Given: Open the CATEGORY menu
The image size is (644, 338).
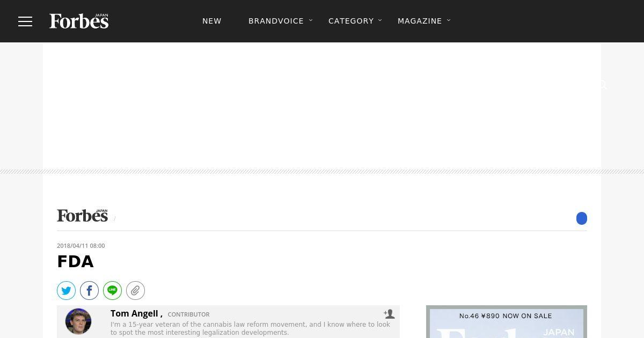Looking at the screenshot, I should 351,21.
